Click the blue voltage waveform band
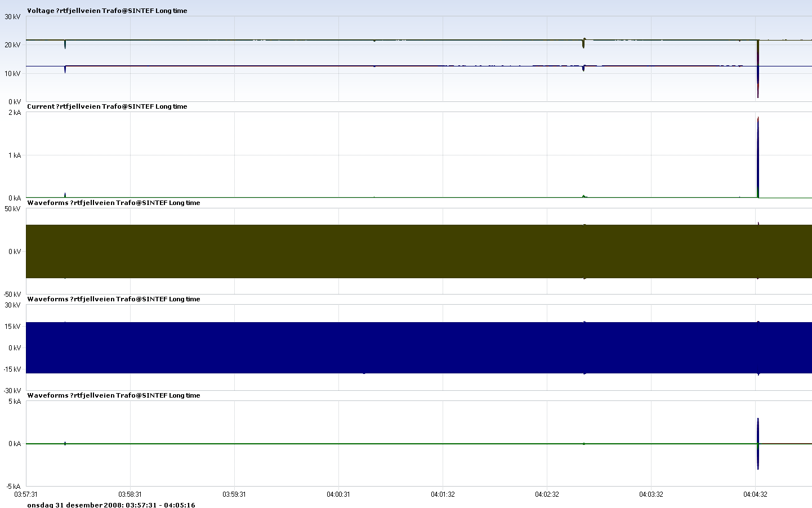Viewport: 812px width, 508px height. click(x=419, y=347)
